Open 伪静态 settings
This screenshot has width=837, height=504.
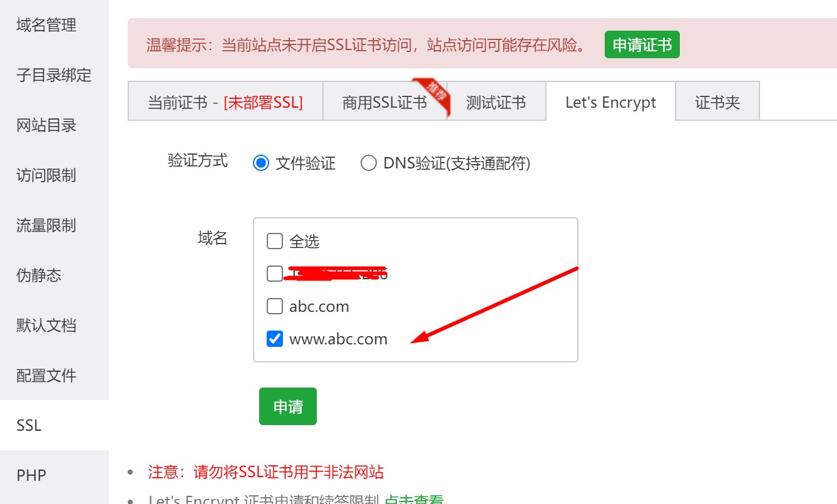click(x=39, y=275)
